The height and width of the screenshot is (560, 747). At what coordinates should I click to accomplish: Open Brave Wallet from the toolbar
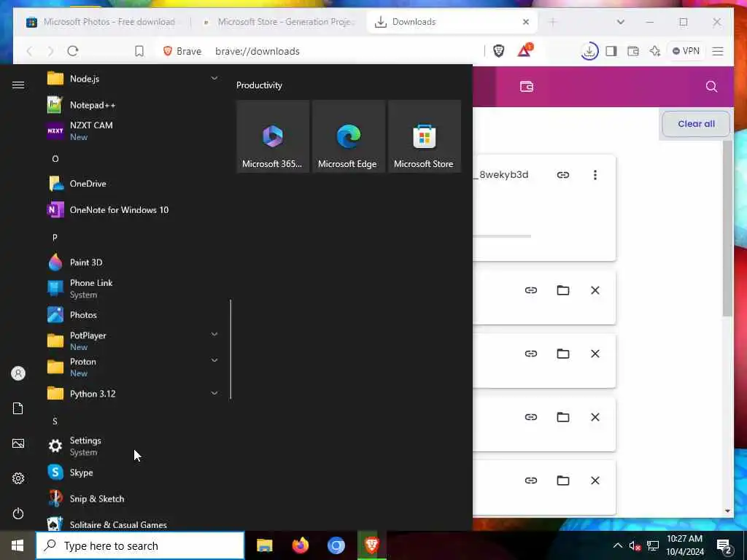[633, 51]
